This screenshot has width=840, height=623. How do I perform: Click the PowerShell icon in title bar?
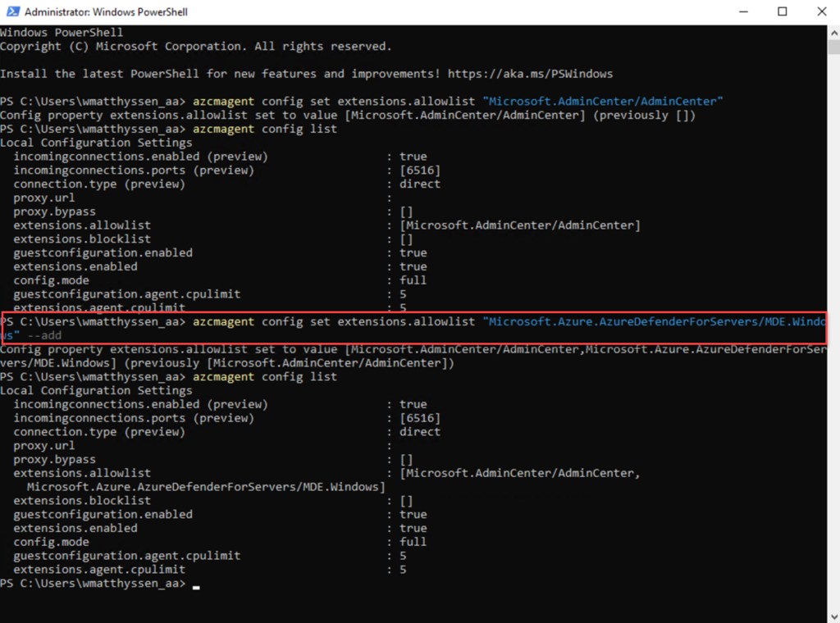pyautogui.click(x=11, y=11)
